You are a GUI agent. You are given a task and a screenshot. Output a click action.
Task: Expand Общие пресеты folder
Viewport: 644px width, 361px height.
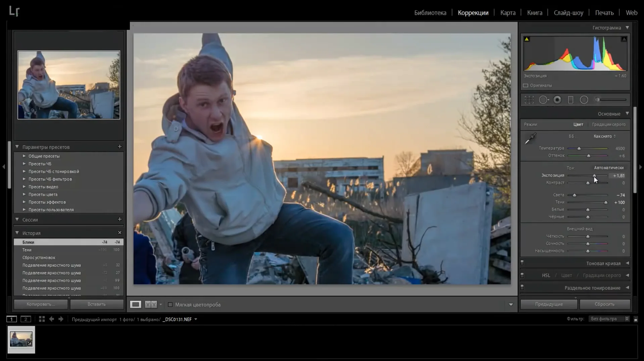click(x=24, y=156)
